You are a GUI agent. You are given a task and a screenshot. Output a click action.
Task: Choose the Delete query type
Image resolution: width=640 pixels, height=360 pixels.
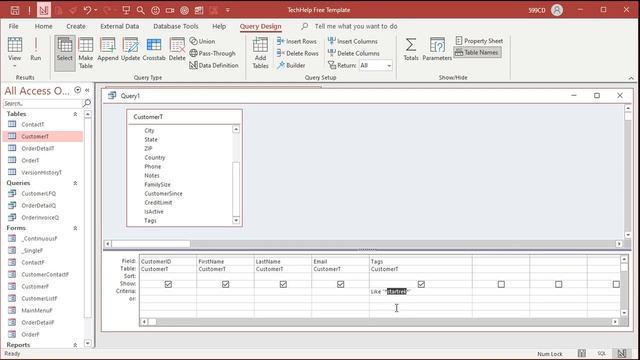point(177,50)
